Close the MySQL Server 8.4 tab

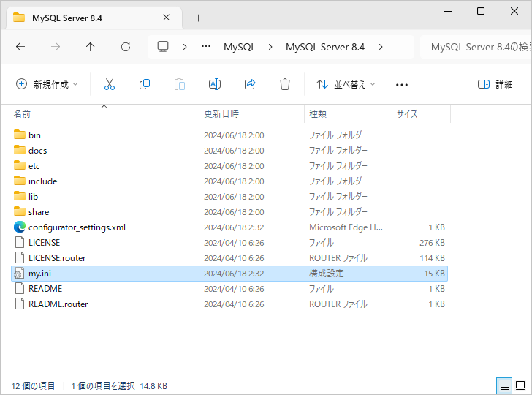tap(167, 18)
